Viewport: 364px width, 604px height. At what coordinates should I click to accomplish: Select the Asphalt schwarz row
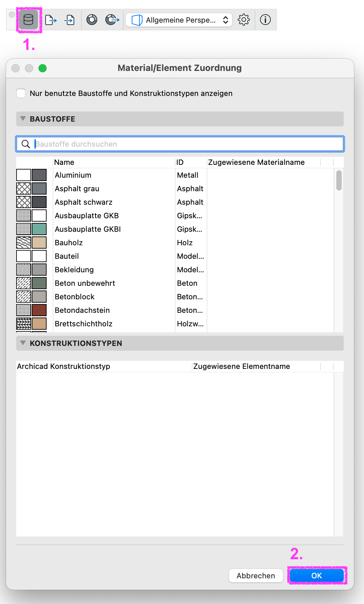click(175, 202)
